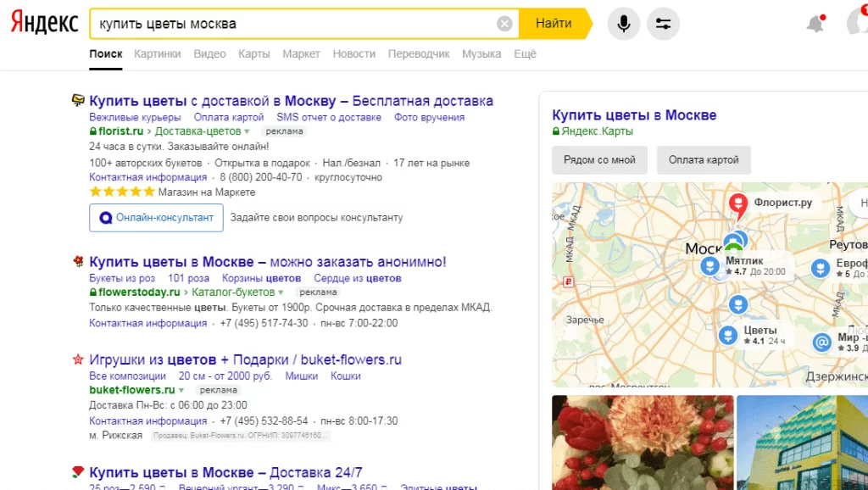This screenshot has width=868, height=490.
Task: Open the Все композиции sitelink
Action: click(x=127, y=376)
